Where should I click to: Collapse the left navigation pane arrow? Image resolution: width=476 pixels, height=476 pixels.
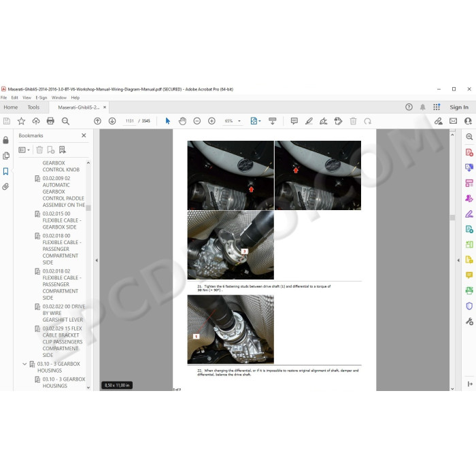pos(97,260)
